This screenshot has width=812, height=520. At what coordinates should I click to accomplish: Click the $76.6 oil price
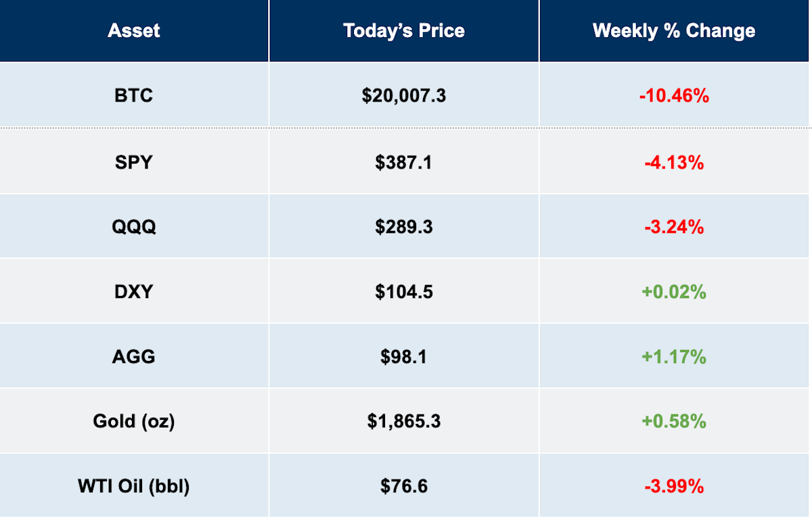point(404,486)
